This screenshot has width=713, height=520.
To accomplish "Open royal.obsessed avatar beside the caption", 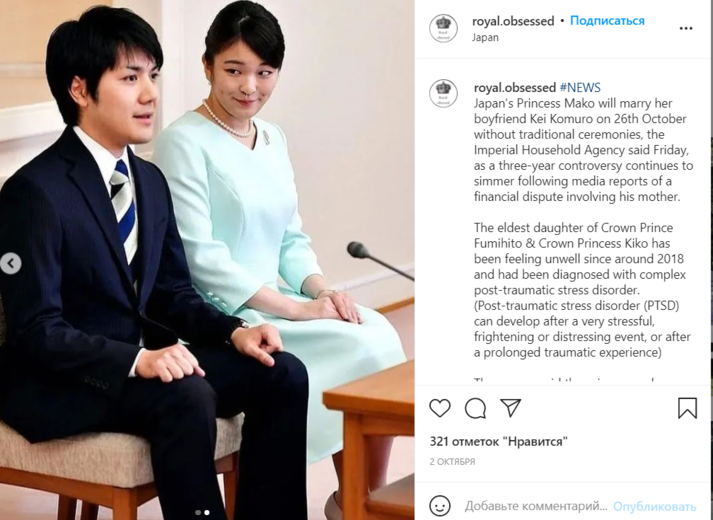I will pyautogui.click(x=443, y=94).
